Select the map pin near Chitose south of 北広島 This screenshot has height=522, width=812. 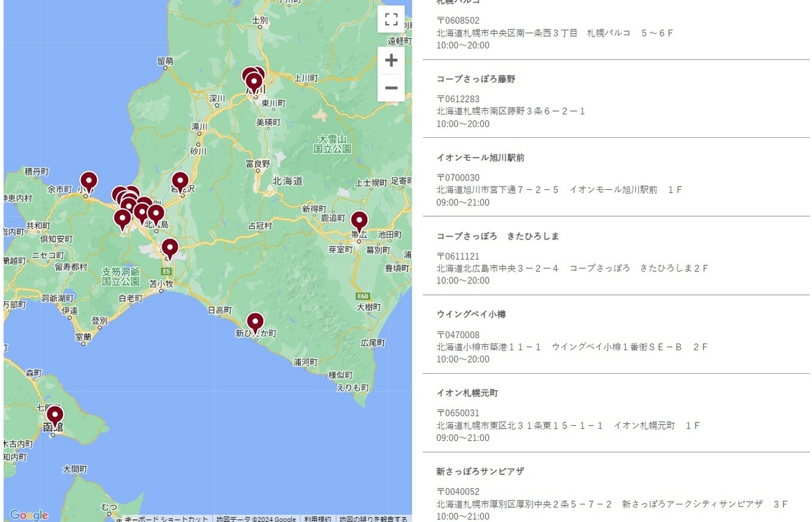[x=170, y=250]
